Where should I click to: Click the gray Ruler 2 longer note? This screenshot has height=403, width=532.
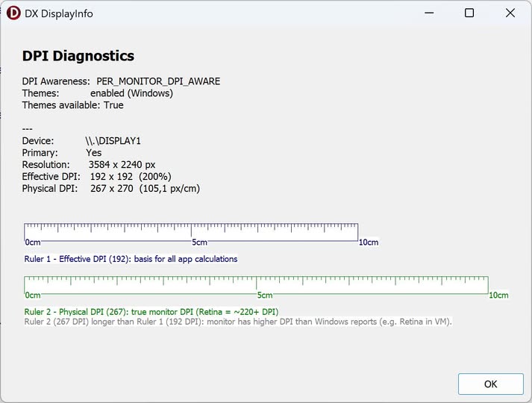[x=238, y=322]
